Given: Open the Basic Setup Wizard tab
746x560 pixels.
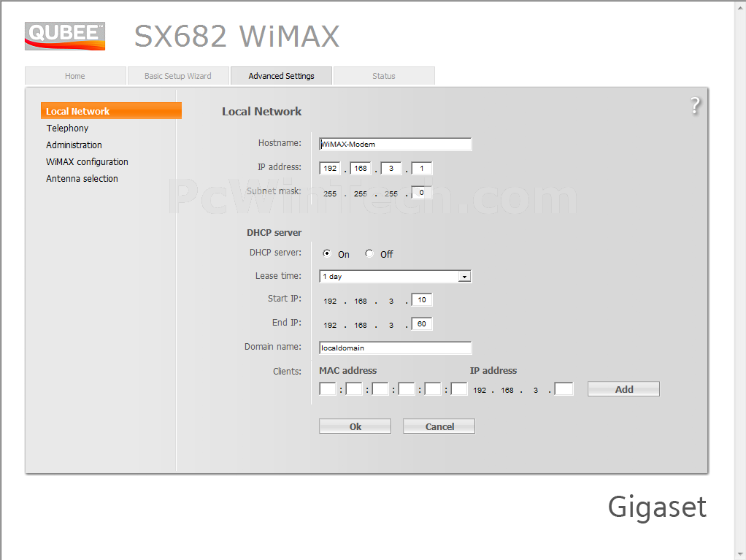Looking at the screenshot, I should (x=178, y=76).
